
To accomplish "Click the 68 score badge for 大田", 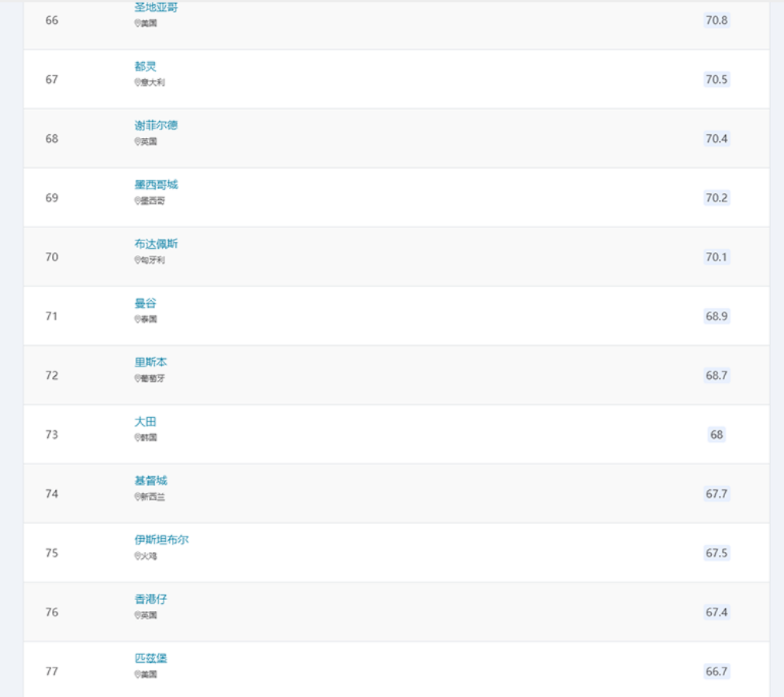I will [x=717, y=435].
